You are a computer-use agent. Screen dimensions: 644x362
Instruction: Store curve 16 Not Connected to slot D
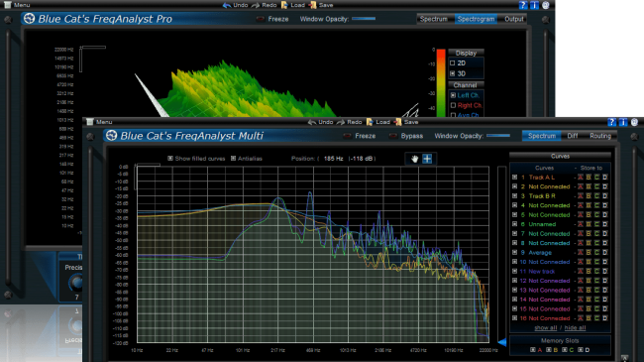click(605, 318)
